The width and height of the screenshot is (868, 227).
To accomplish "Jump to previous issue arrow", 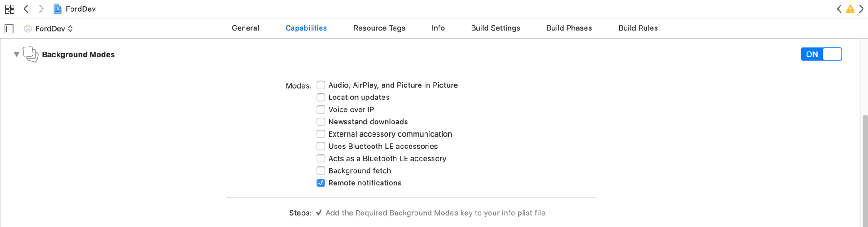I will pyautogui.click(x=839, y=9).
